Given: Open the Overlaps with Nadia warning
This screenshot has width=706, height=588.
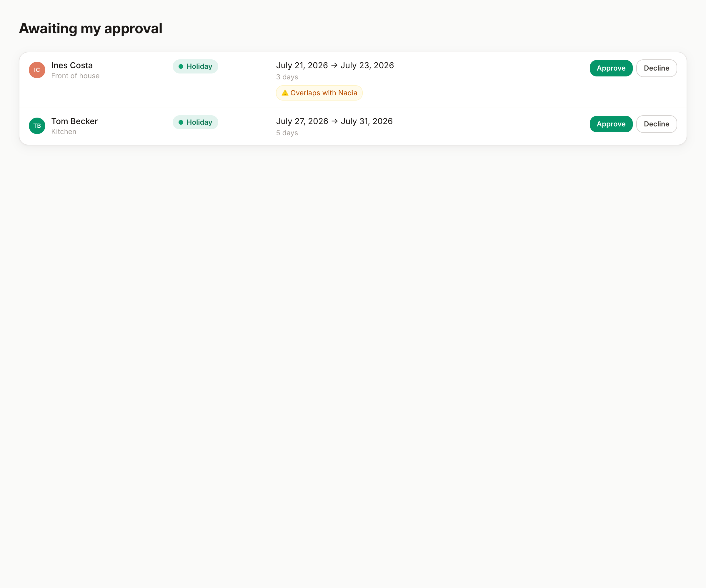Looking at the screenshot, I should click(x=319, y=93).
